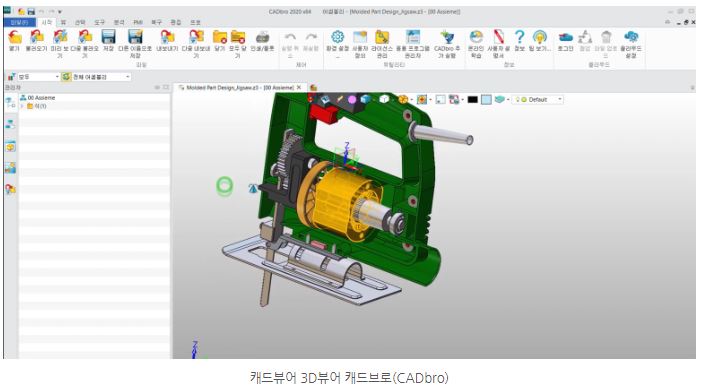Click the Preview (미리 보기) ribbon icon
Viewport: 703px width, 391px height.
pyautogui.click(x=60, y=37)
